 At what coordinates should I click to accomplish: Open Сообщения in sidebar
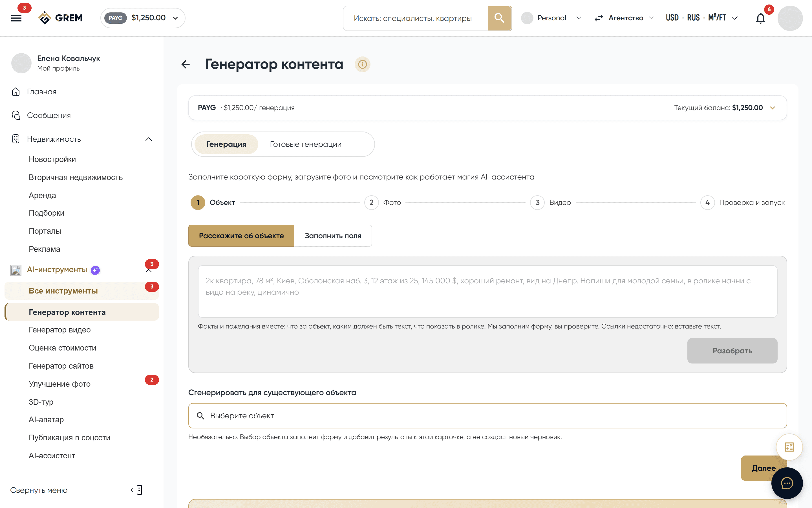point(49,115)
